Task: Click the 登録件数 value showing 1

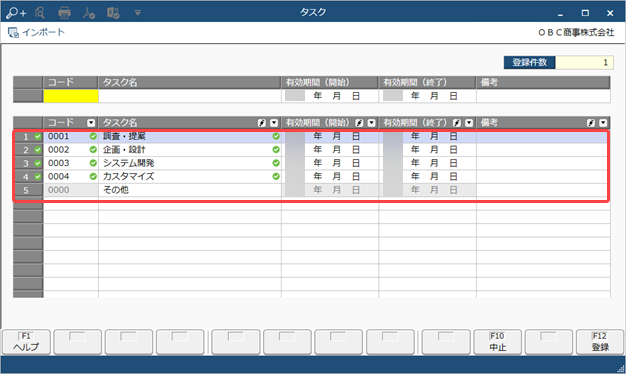Action: coord(584,62)
